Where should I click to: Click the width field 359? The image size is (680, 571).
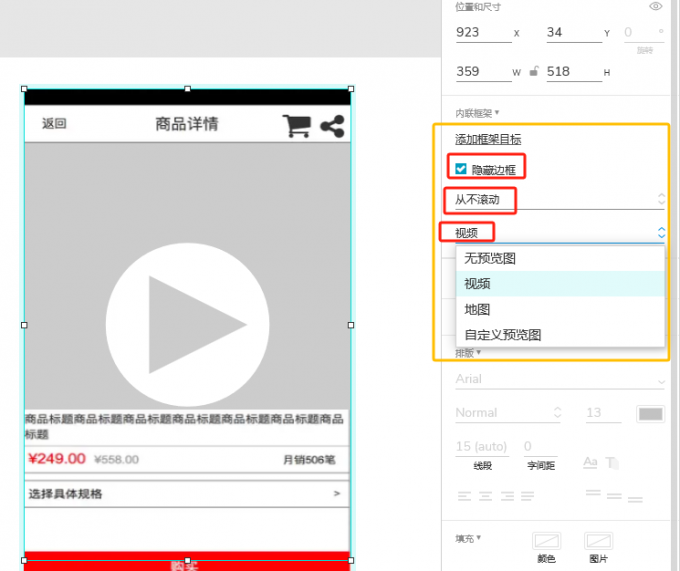click(x=484, y=72)
